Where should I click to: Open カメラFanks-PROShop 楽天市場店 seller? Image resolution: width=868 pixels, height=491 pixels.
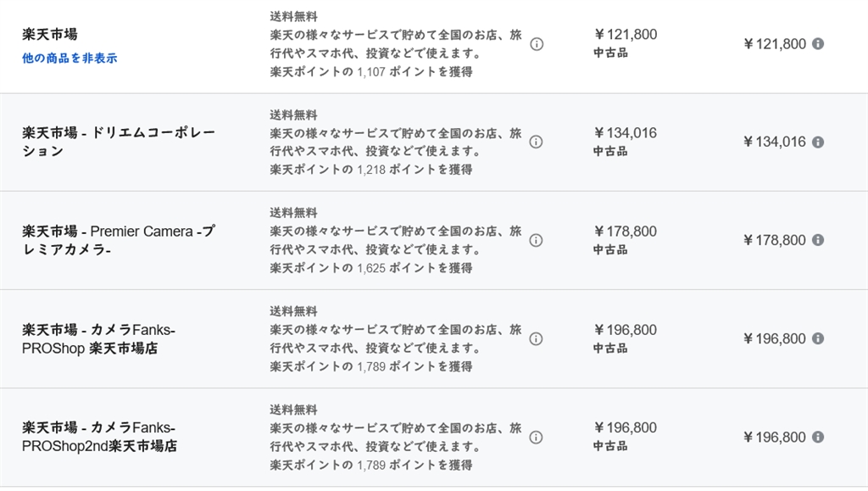tap(98, 338)
